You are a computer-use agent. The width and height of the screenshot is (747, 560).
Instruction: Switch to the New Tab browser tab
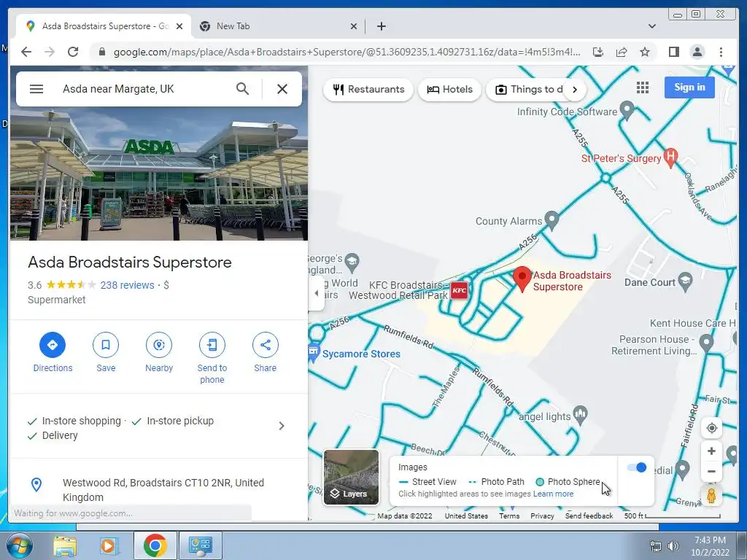(x=279, y=26)
